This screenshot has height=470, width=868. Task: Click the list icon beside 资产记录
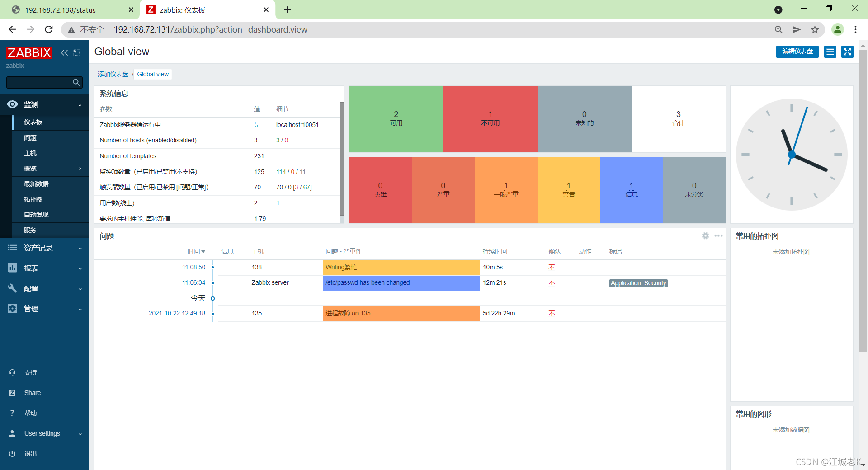12,248
